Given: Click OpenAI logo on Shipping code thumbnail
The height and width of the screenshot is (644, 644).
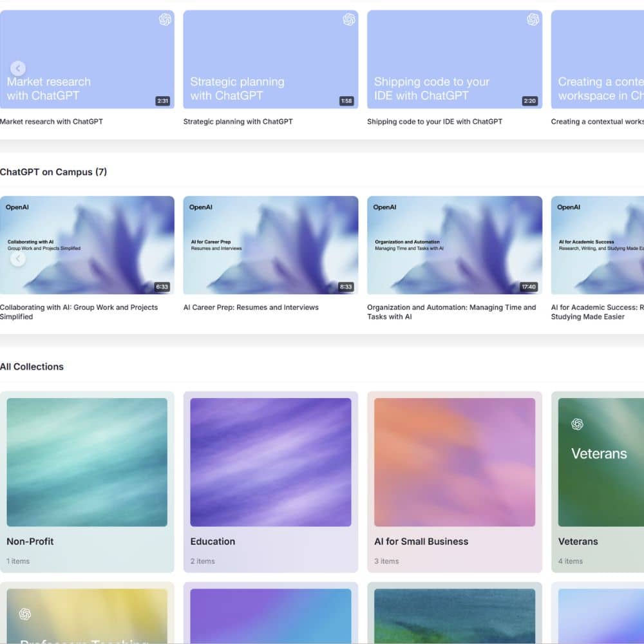Looking at the screenshot, I should (533, 20).
